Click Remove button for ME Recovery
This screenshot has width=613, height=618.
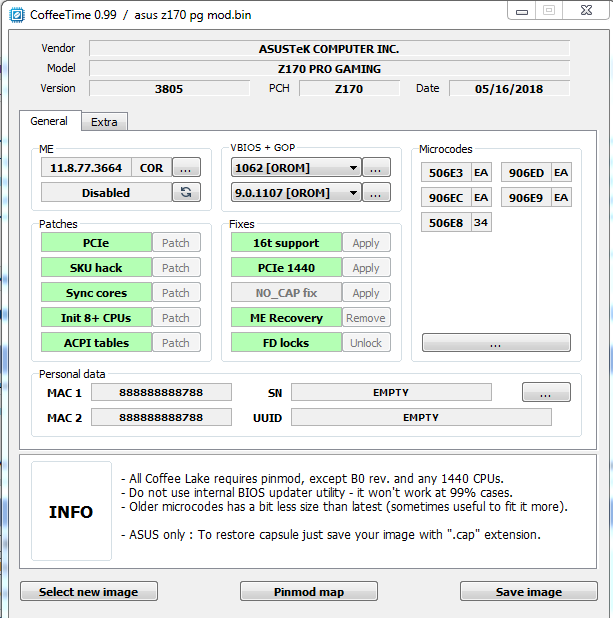pyautogui.click(x=366, y=317)
